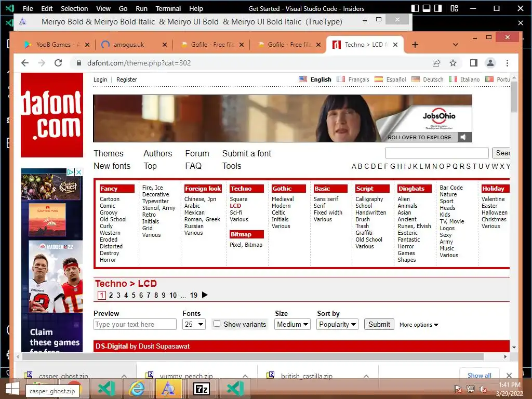Open the File menu in VS Code
Image resolution: width=532 pixels, height=399 pixels.
tap(28, 8)
